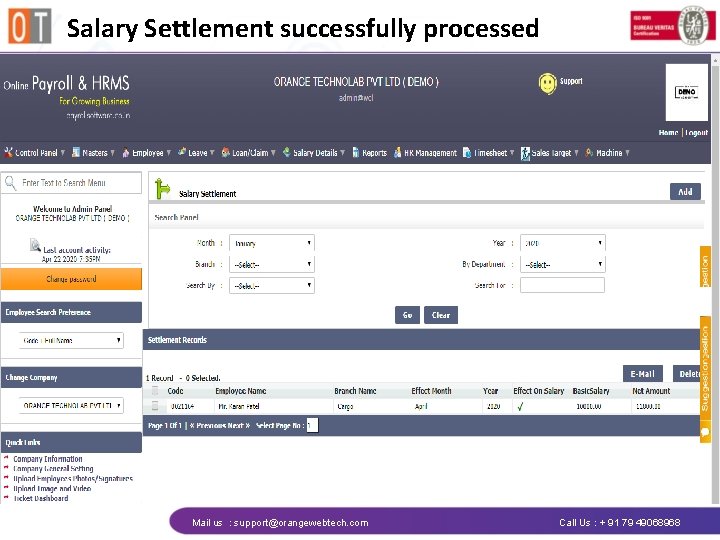Go to the Home link

pyautogui.click(x=668, y=133)
